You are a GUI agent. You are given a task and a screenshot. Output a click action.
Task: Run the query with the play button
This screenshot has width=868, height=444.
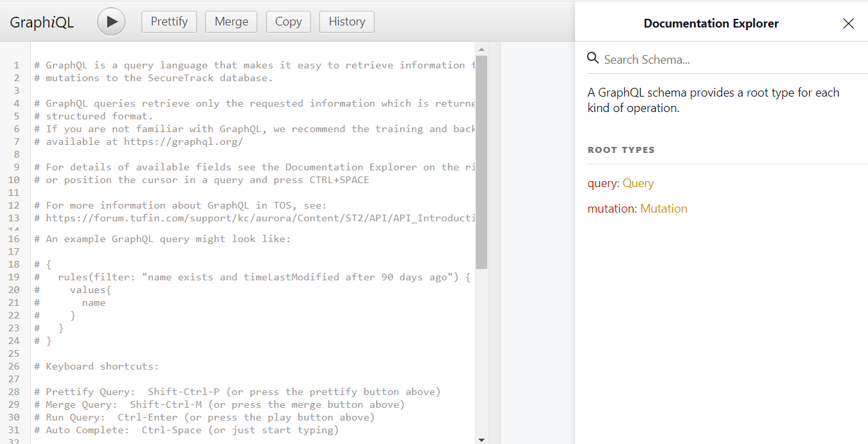tap(111, 21)
